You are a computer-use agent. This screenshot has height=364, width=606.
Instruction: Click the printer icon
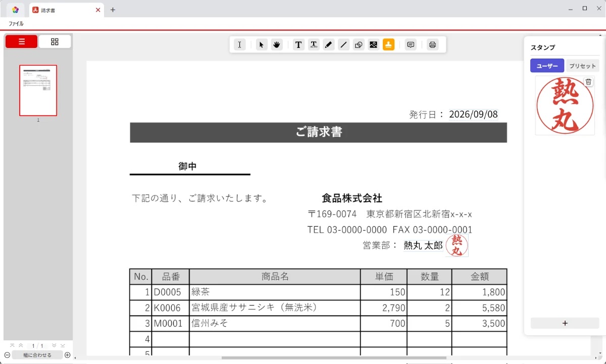(432, 45)
